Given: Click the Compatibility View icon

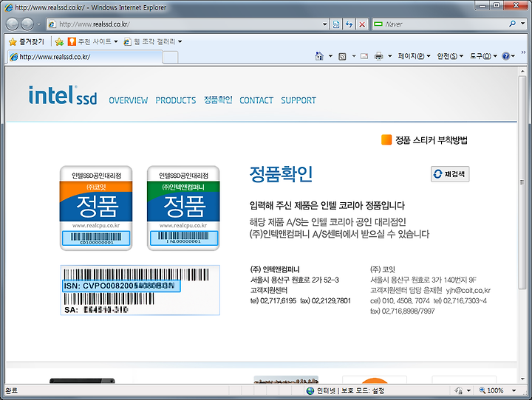Looking at the screenshot, I should point(336,24).
